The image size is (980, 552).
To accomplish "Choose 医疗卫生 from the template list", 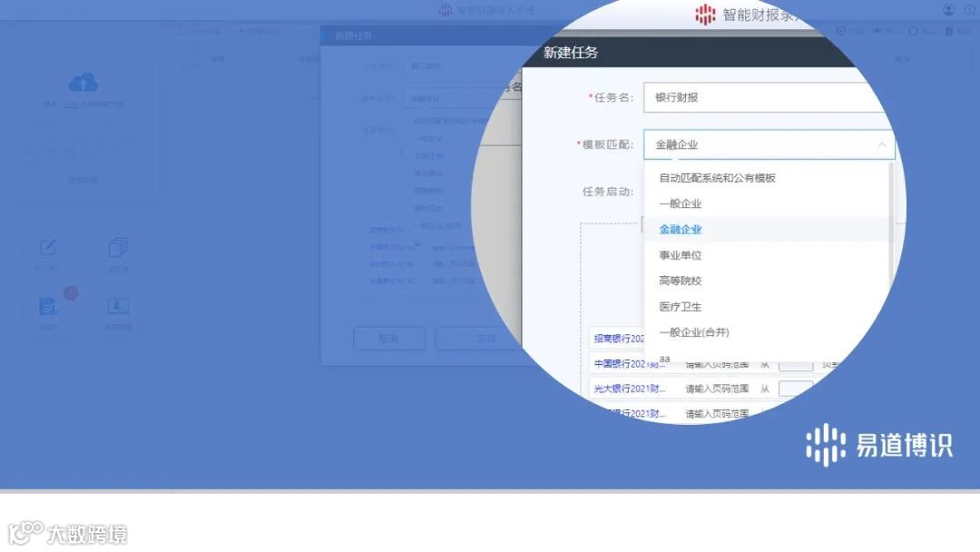I will coord(680,306).
